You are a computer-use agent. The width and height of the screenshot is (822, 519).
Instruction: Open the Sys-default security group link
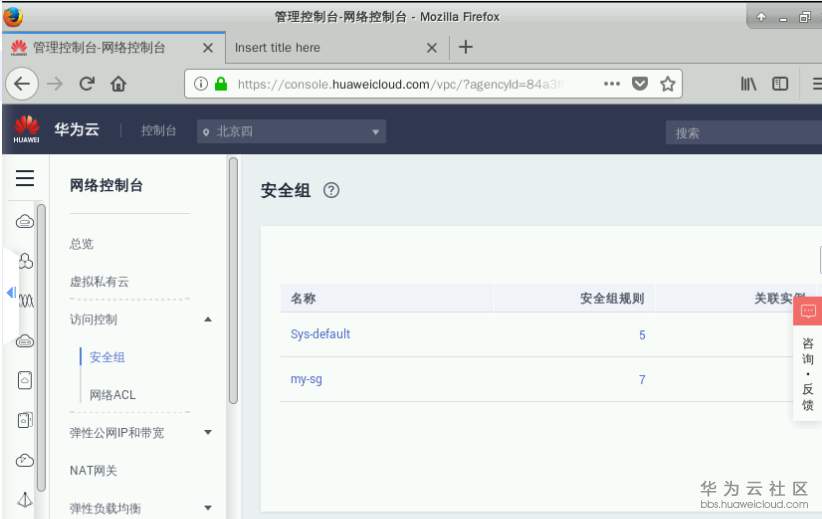pos(320,334)
